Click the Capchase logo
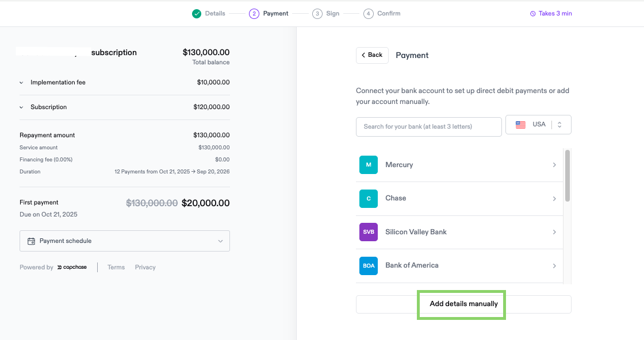This screenshot has height=340, width=644. [72, 268]
